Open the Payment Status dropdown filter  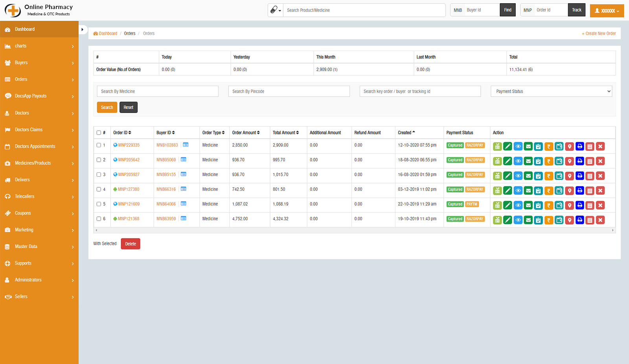[551, 91]
